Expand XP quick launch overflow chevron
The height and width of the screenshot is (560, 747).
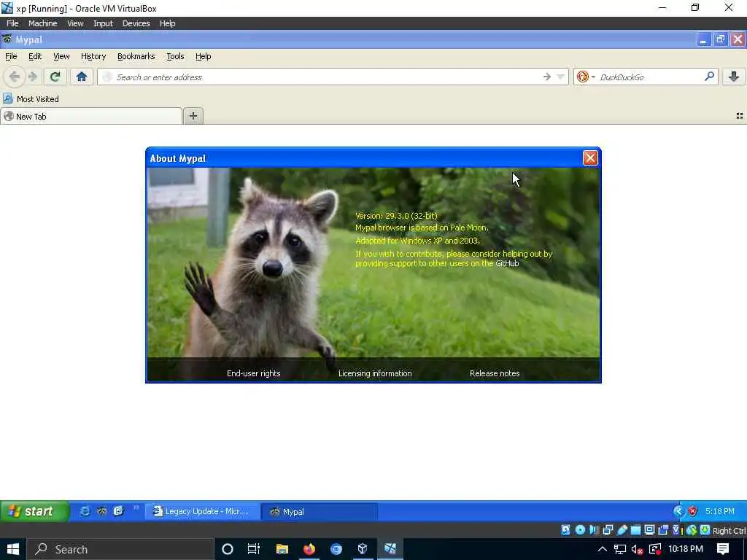coord(136,507)
